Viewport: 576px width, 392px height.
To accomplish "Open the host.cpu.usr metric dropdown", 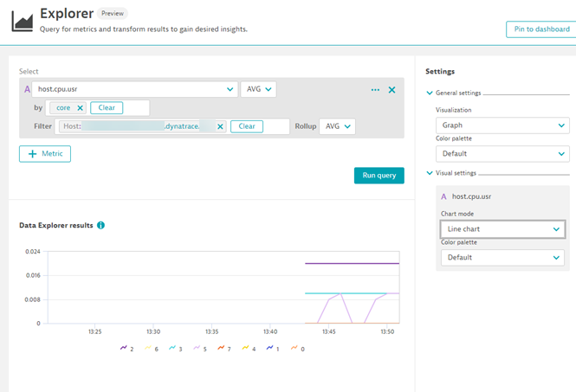I will pos(134,89).
